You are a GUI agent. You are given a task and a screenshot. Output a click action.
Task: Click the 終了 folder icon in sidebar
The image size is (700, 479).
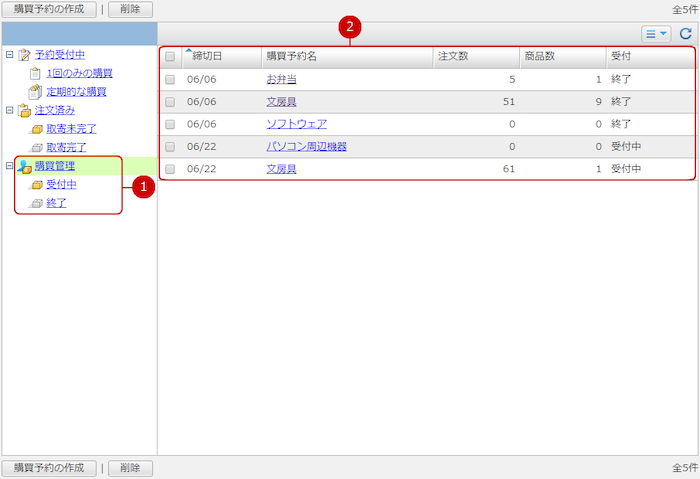pyautogui.click(x=36, y=203)
